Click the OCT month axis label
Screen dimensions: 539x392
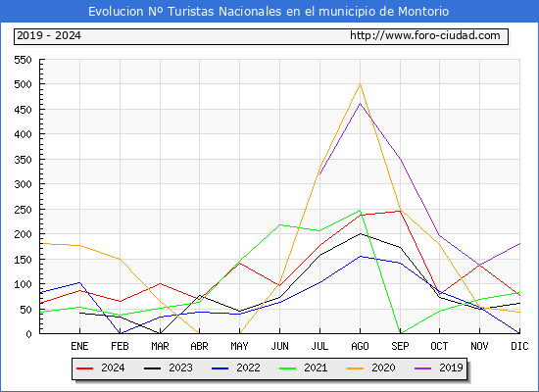[439, 346]
